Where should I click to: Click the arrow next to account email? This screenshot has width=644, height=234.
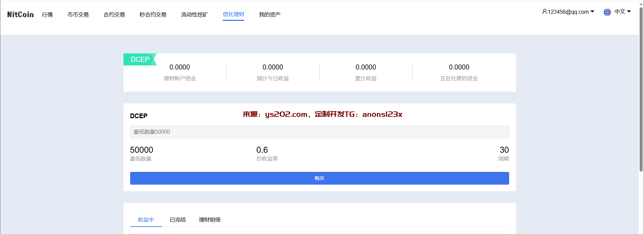point(592,12)
